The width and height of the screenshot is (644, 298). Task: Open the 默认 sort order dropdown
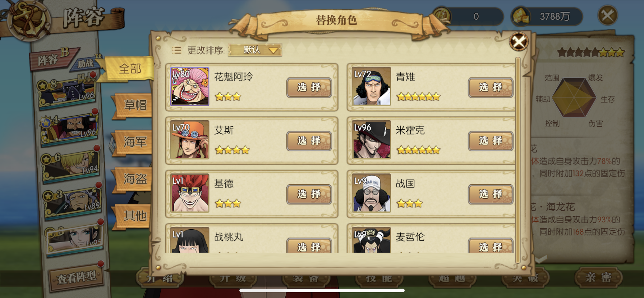[255, 50]
